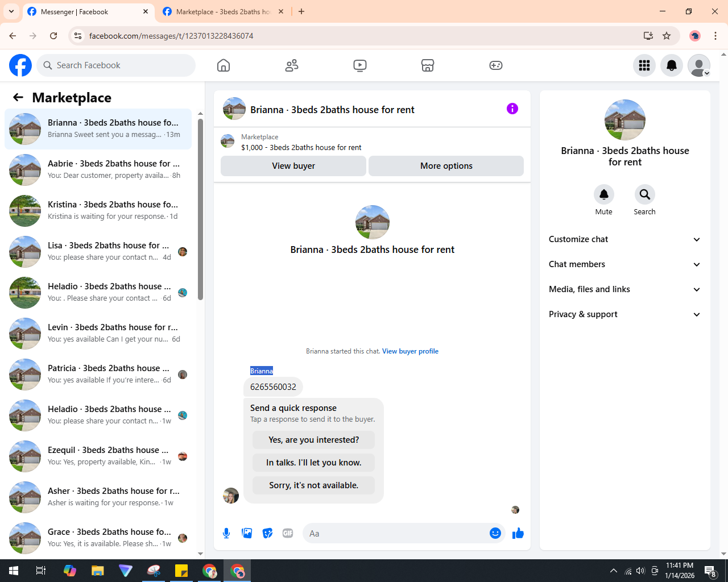
Task: Expand Privacy & support section
Action: [624, 314]
